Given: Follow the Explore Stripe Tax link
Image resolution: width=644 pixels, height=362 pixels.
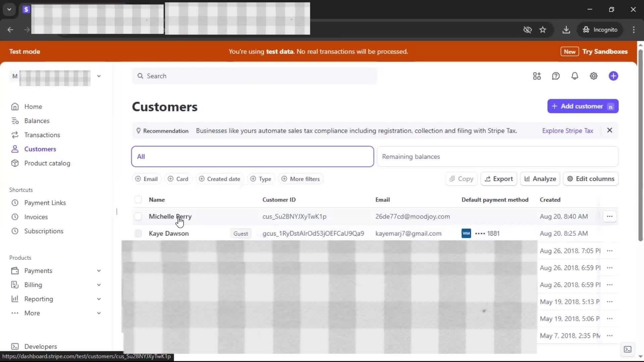Looking at the screenshot, I should pos(568,131).
